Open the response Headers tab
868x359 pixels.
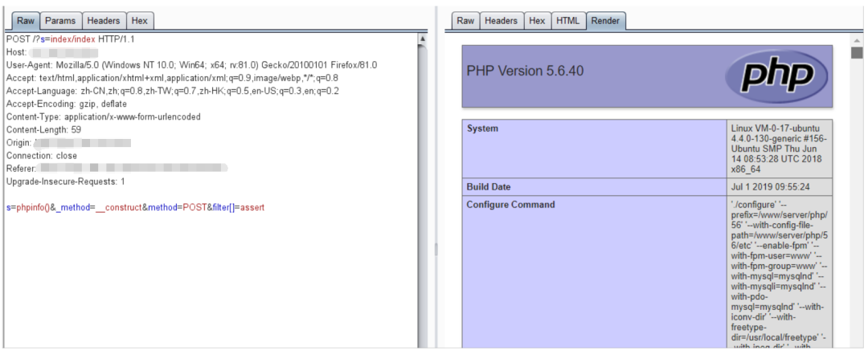501,21
